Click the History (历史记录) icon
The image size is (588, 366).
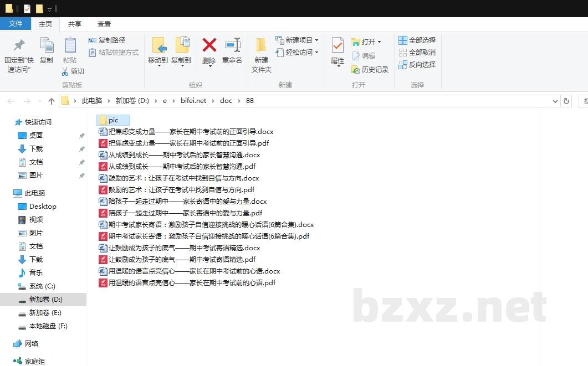click(356, 70)
